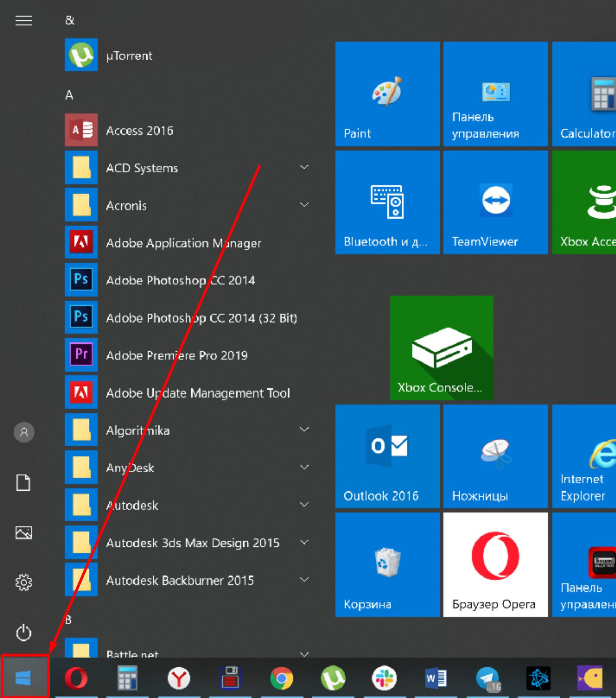Open Word from the taskbar

pos(436,678)
